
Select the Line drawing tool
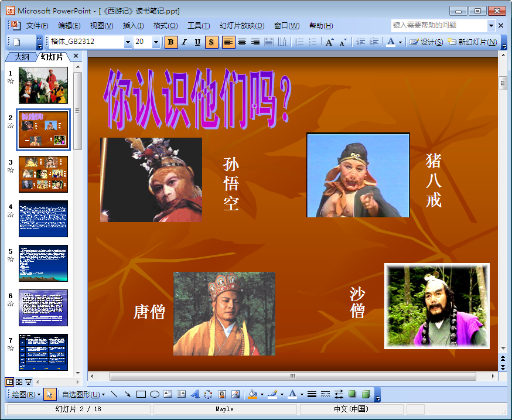pyautogui.click(x=114, y=394)
